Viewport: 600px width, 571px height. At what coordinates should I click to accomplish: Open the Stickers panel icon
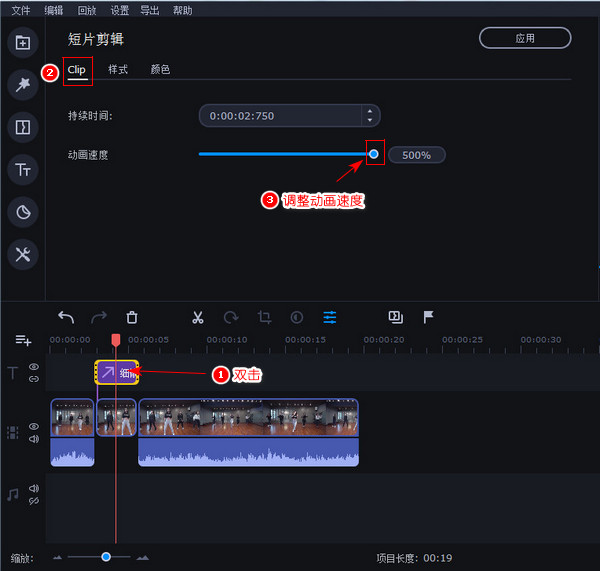coord(23,212)
